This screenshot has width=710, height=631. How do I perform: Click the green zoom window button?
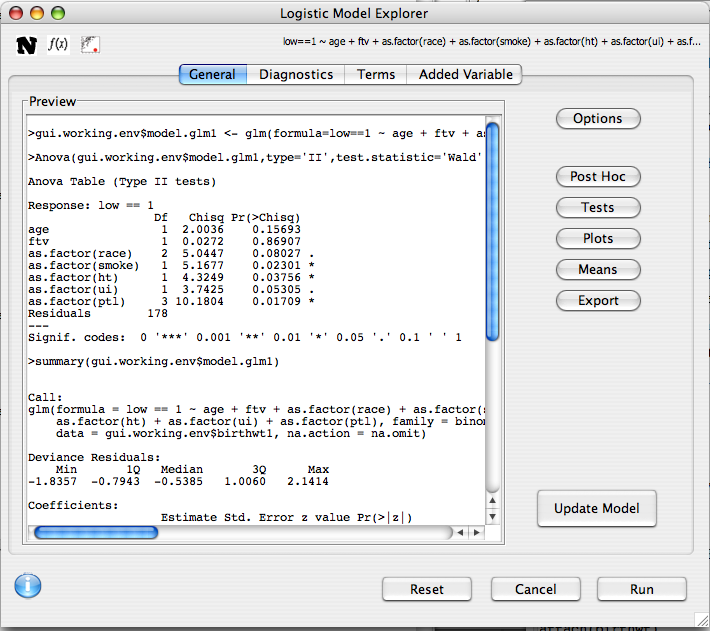(x=58, y=13)
